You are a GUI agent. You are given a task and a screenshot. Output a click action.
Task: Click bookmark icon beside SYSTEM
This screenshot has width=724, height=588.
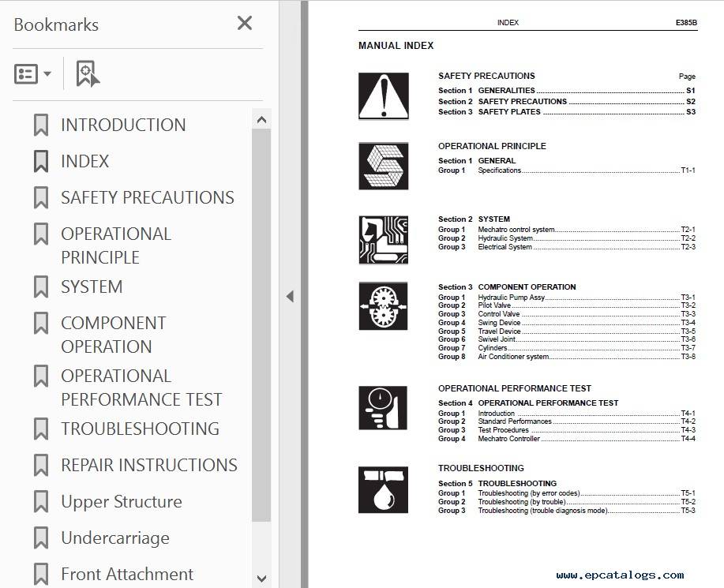41,287
